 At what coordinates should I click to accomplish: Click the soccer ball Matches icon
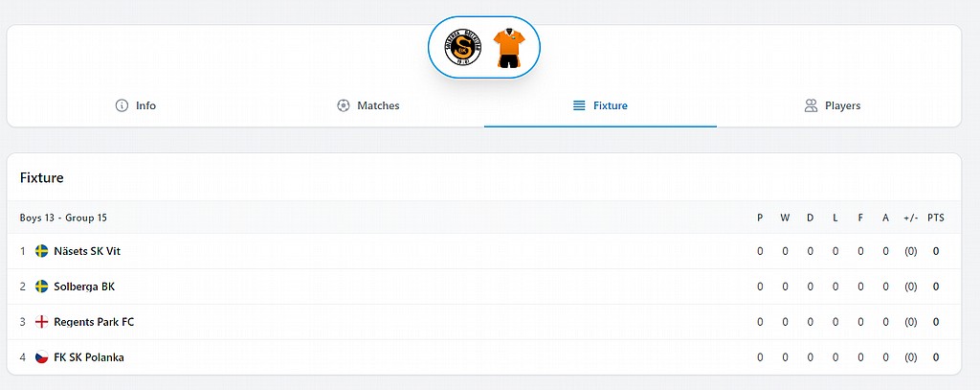pyautogui.click(x=344, y=105)
